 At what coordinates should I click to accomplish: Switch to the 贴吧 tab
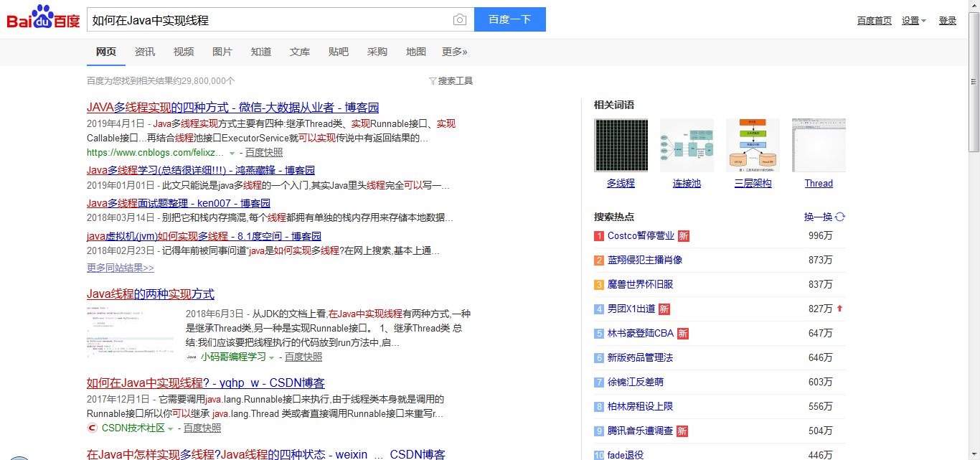[339, 52]
